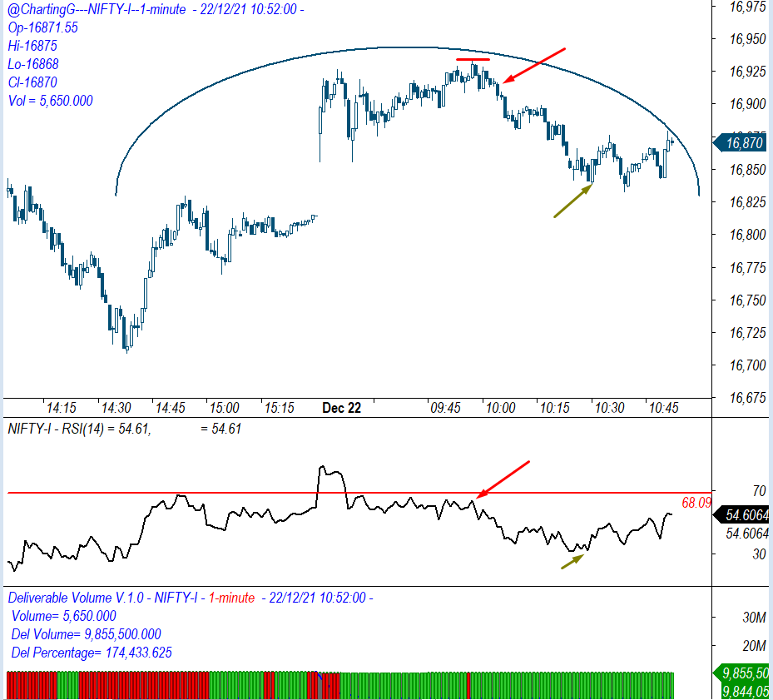Click the 16,850 price axis label
The image size is (773, 700).
[747, 170]
